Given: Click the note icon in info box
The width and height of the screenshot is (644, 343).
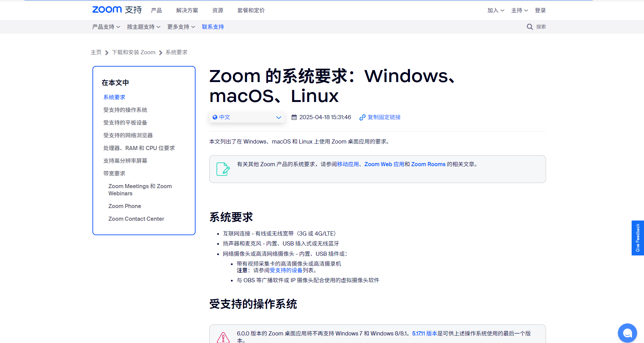Looking at the screenshot, I should 223,169.
